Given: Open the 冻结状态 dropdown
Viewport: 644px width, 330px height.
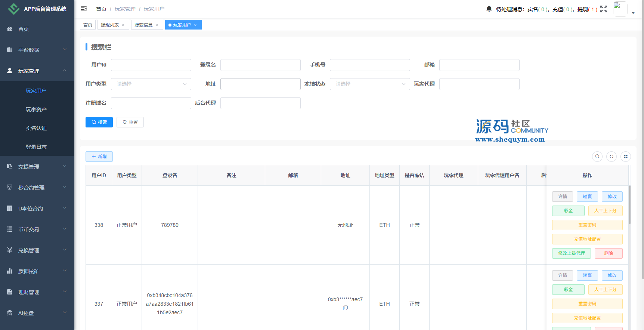Looking at the screenshot, I should [x=370, y=84].
